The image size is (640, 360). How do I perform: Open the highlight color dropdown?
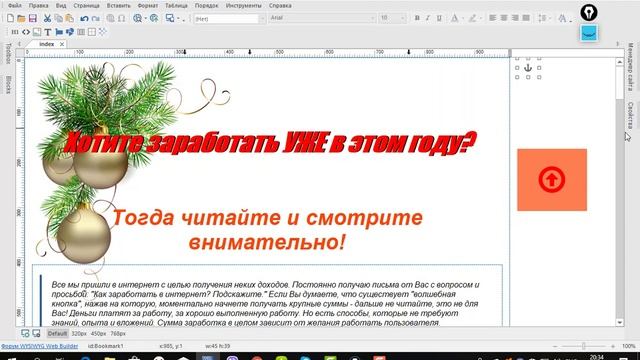pos(480,18)
